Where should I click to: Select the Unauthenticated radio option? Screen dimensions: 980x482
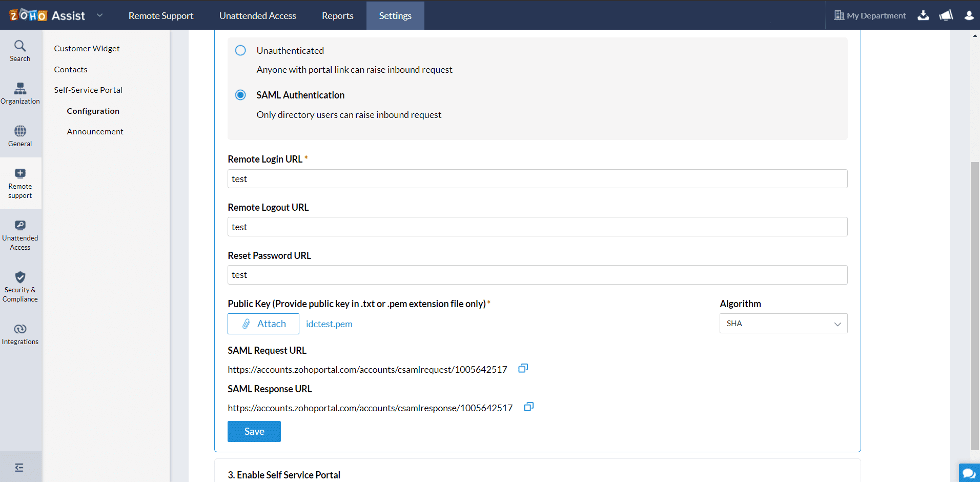tap(240, 50)
